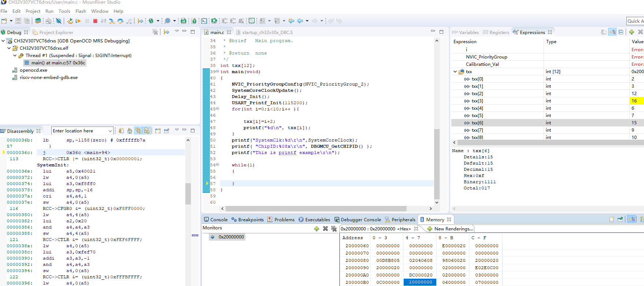This screenshot has height=286, width=644.
Task: Open the Debugger Console tab
Action: pos(358,219)
